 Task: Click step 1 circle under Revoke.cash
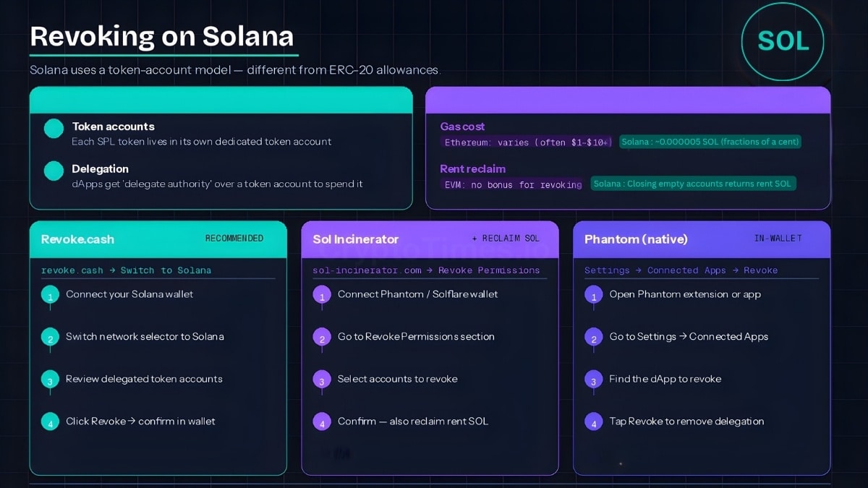click(x=50, y=296)
